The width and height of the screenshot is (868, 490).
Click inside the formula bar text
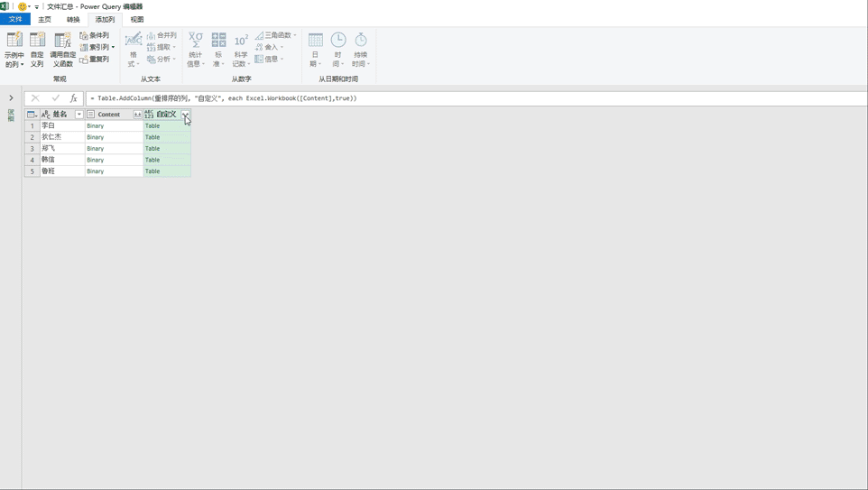point(224,98)
